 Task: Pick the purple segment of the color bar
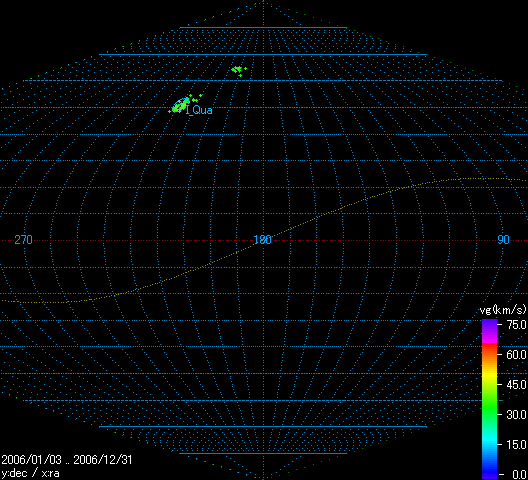[x=490, y=331]
